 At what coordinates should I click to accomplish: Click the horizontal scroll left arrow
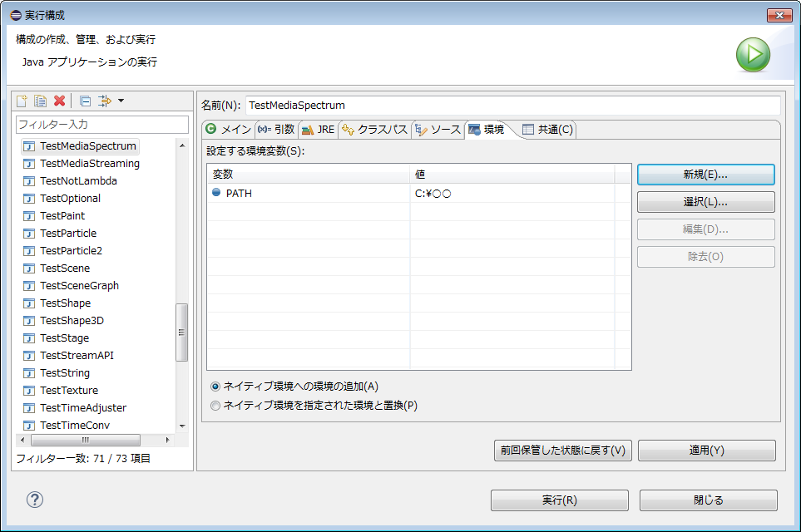point(22,440)
